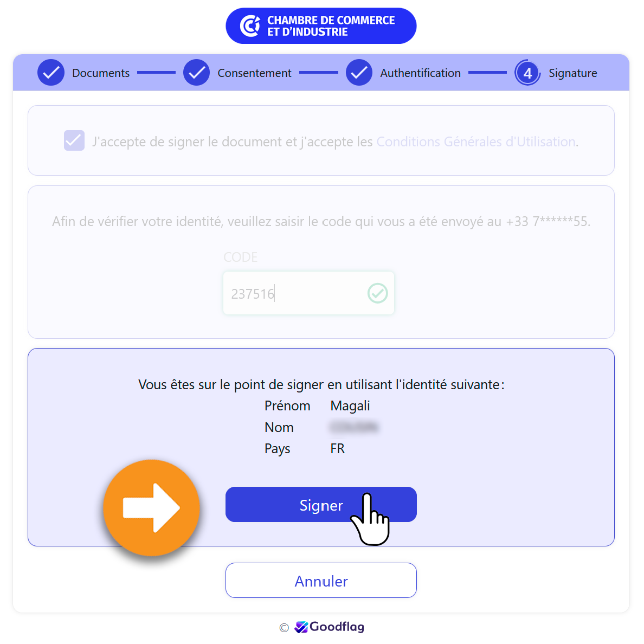Select the Authentification step label
644x644 pixels.
421,73
